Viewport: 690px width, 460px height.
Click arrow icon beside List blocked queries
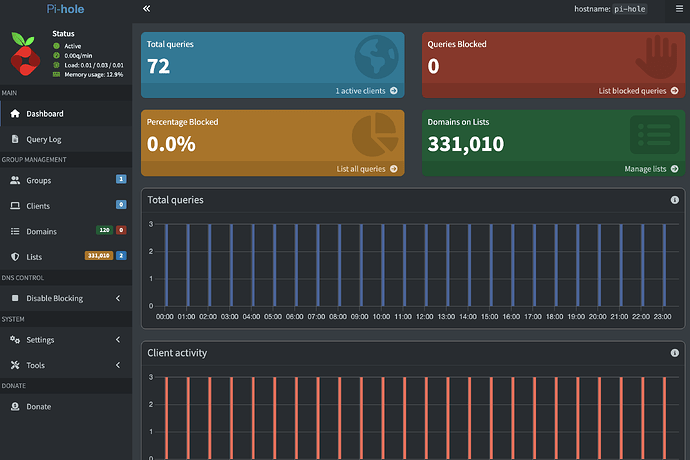[x=675, y=91]
